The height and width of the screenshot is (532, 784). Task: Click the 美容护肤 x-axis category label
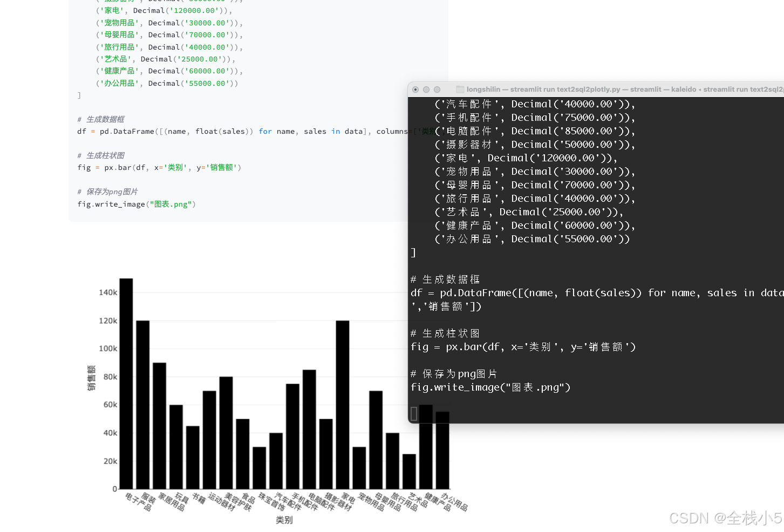pyautogui.click(x=238, y=502)
